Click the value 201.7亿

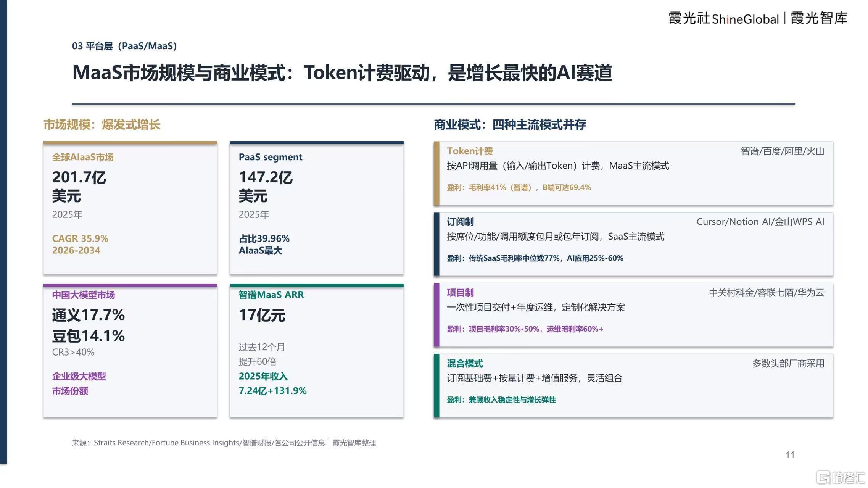(x=79, y=177)
